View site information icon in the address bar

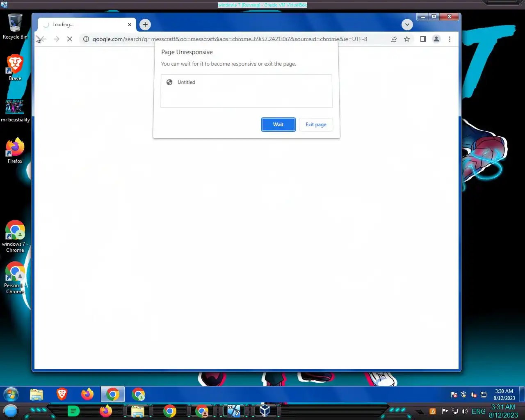tap(86, 39)
